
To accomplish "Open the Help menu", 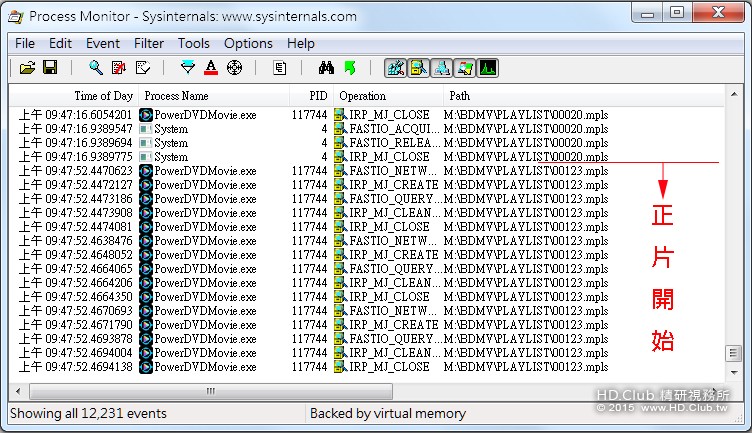I will (301, 44).
